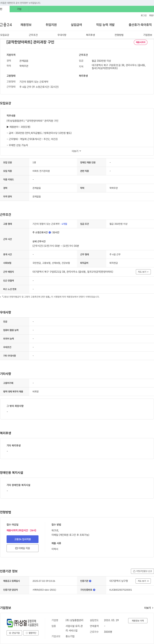Image resolution: width=154 pixels, height=644 pixels.
Task: Open the 출산휴가·육아휴직 menu
Action: click(140, 25)
